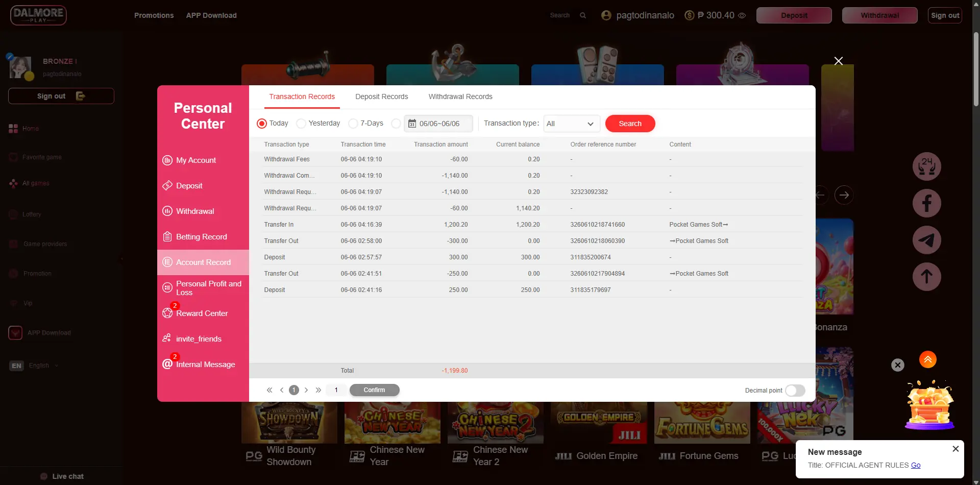Click the red Search button

coord(630,124)
